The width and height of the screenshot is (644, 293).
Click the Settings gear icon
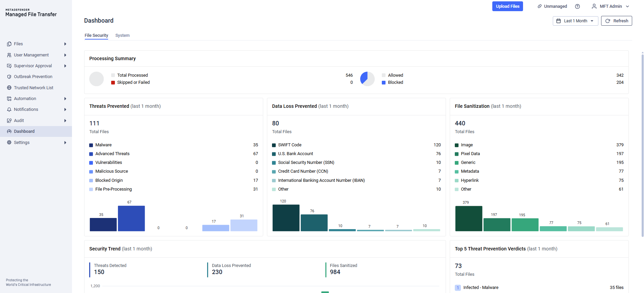coord(9,143)
